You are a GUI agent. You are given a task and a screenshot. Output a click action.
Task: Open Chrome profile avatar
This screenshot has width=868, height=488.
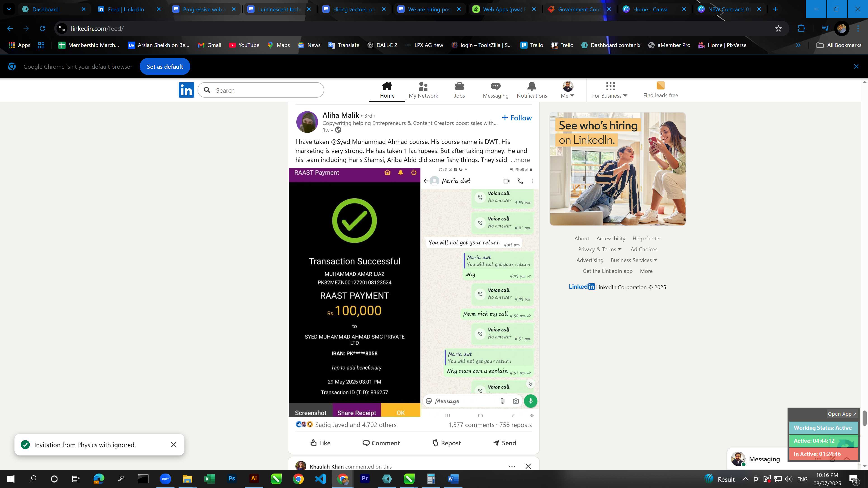pyautogui.click(x=841, y=29)
